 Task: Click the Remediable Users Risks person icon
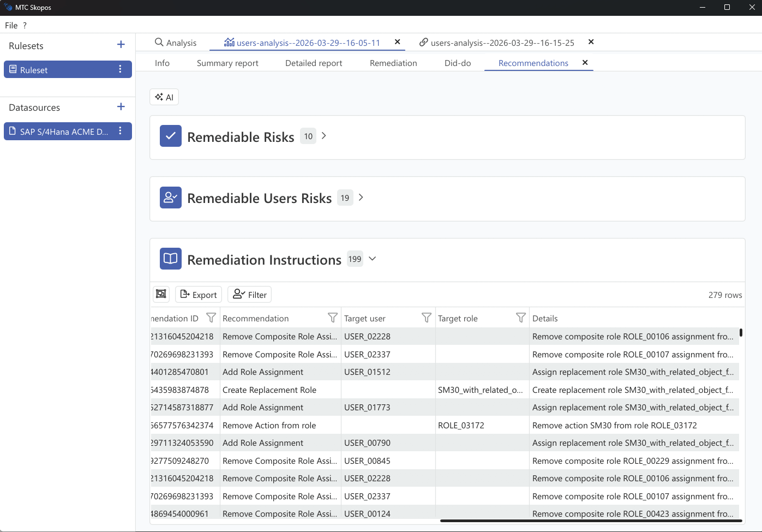coord(170,198)
